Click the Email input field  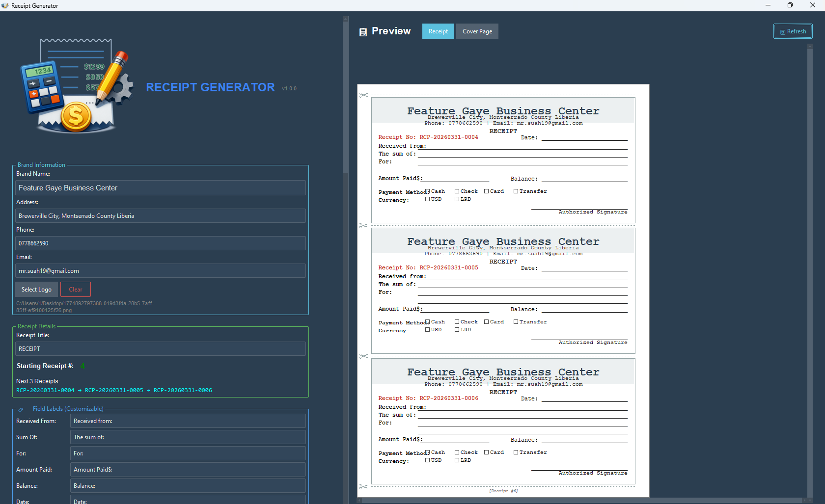click(x=160, y=270)
